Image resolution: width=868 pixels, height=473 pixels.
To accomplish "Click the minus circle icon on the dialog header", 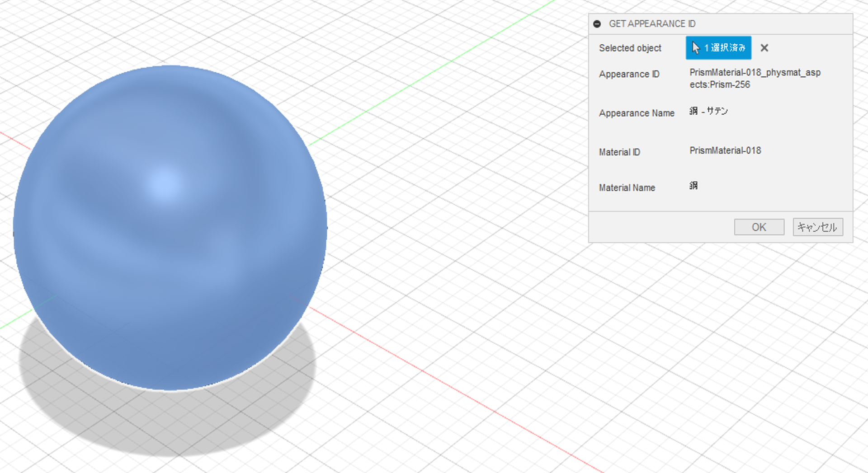I will (598, 24).
